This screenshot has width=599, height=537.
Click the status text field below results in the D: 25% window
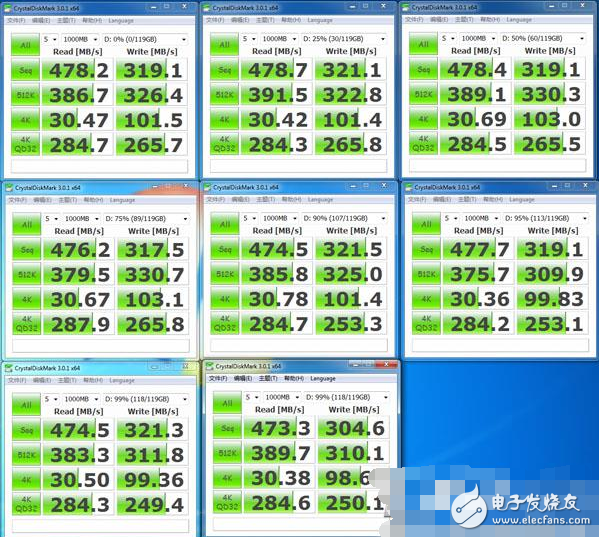point(298,166)
